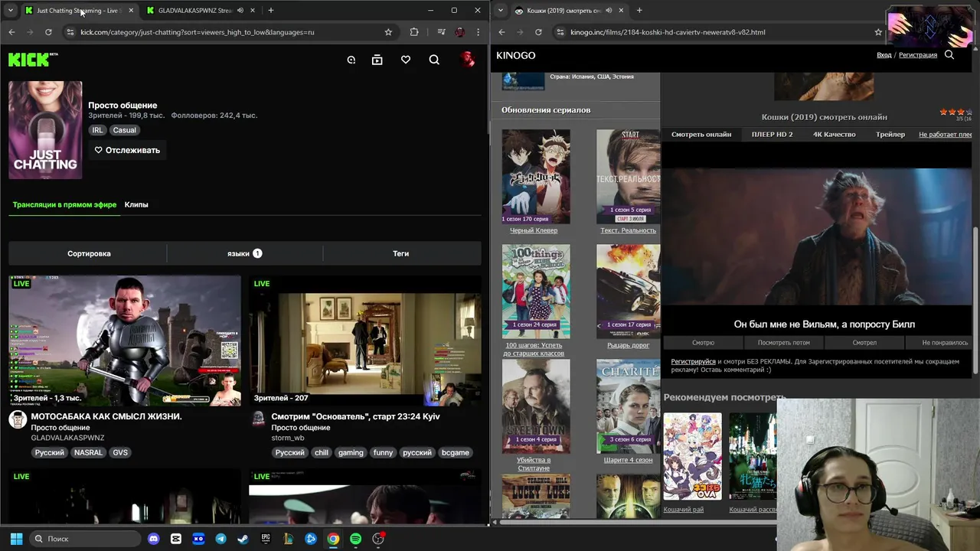Image resolution: width=980 pixels, height=551 pixels.
Task: Open the Extensions puzzle icon in left browser
Action: coord(414,32)
